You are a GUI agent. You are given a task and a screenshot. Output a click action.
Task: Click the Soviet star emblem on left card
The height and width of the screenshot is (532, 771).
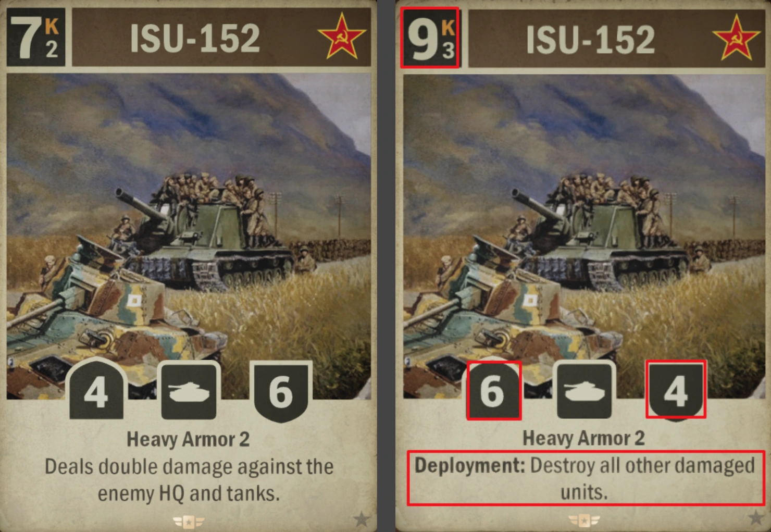tap(342, 36)
